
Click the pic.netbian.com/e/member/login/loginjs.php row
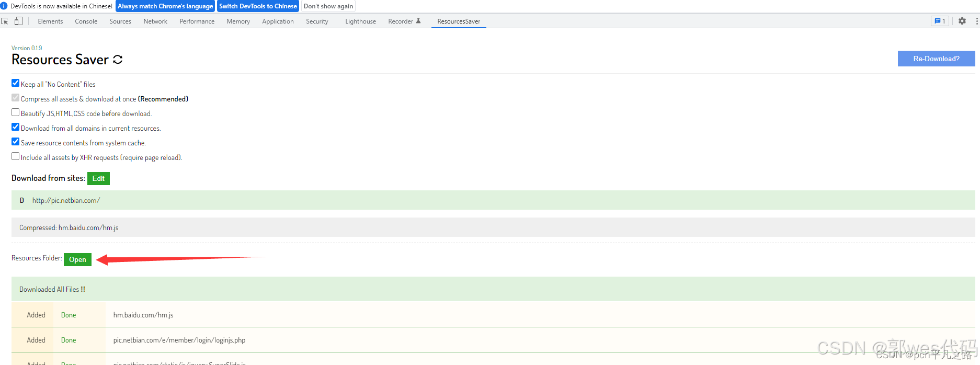[x=493, y=340]
